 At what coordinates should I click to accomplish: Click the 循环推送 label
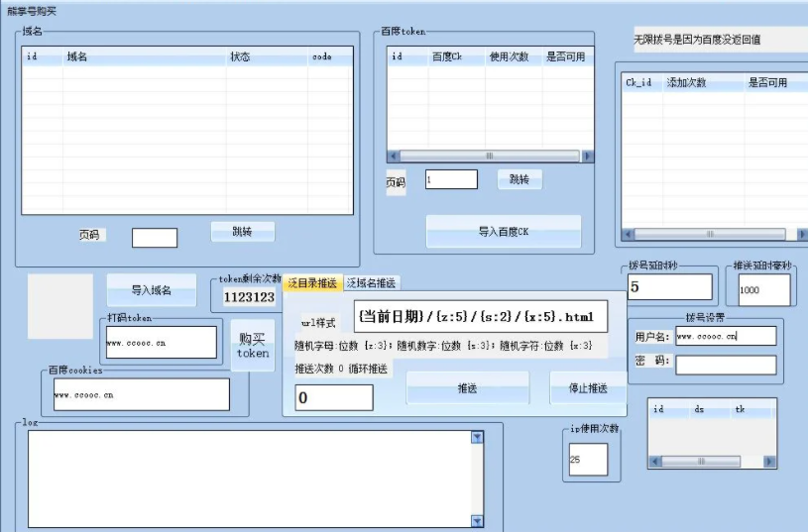pos(368,369)
